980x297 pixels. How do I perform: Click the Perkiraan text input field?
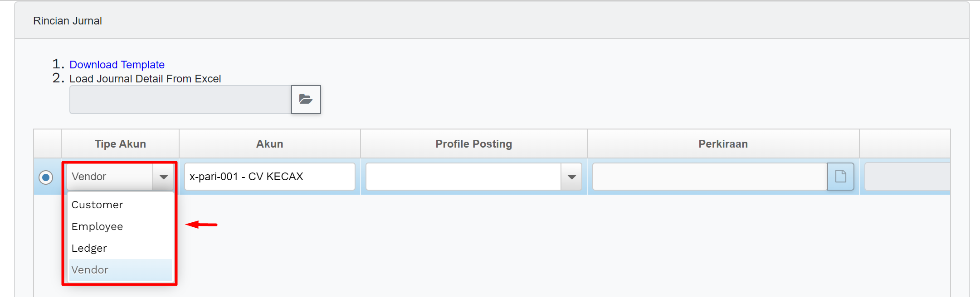[710, 177]
